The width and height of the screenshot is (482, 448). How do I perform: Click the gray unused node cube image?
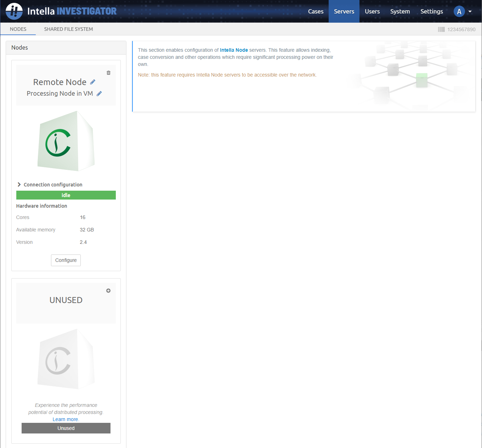(x=66, y=359)
